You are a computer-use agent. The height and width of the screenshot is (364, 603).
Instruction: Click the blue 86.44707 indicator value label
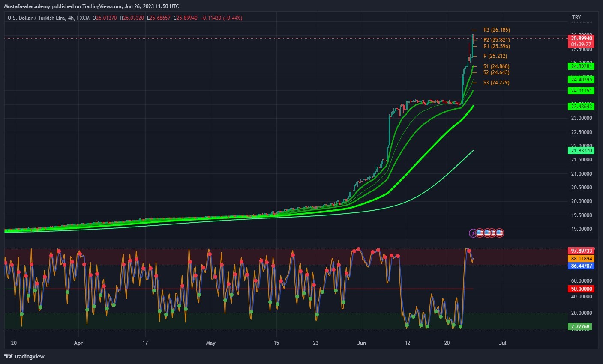pos(582,266)
